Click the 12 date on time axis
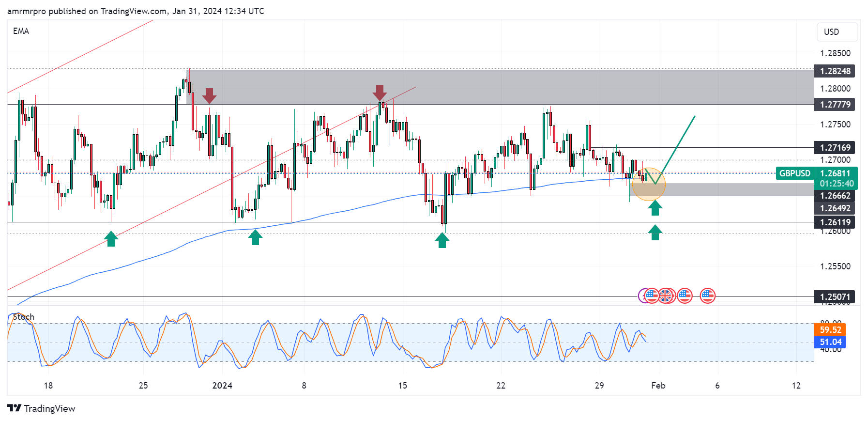Screen dimensions: 868x421 [796, 386]
